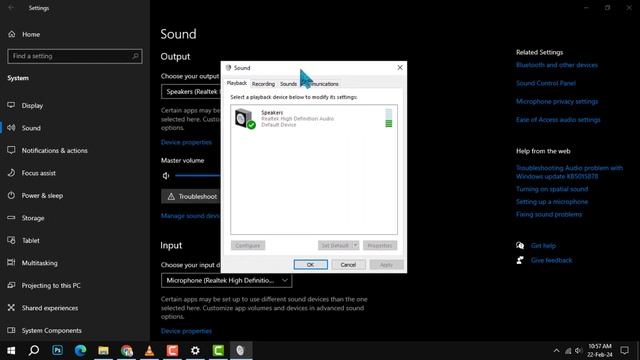
Task: Open Power & sleep settings
Action: (42, 196)
